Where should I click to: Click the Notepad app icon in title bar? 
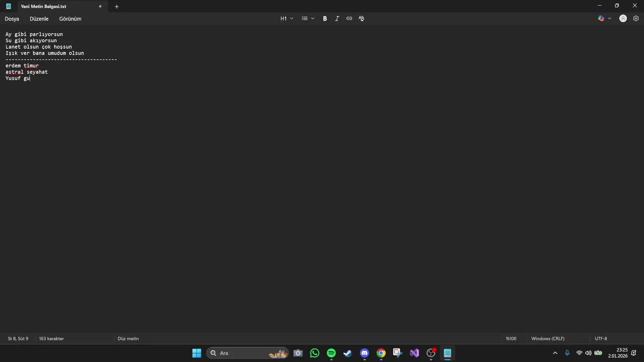(x=9, y=7)
